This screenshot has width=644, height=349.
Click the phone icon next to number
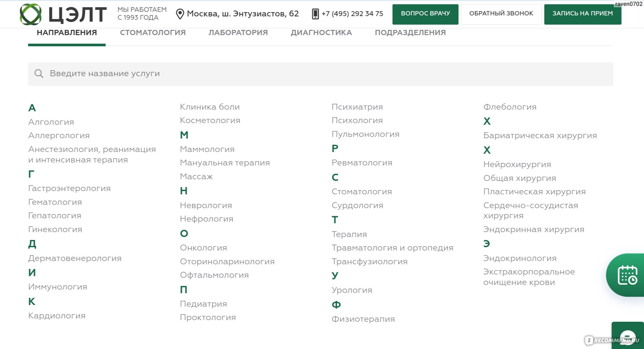tap(315, 14)
